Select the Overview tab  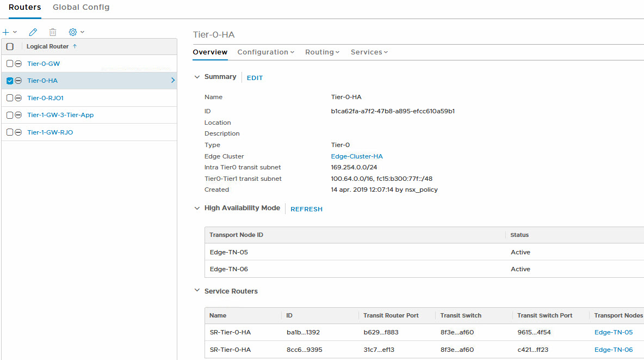click(210, 52)
